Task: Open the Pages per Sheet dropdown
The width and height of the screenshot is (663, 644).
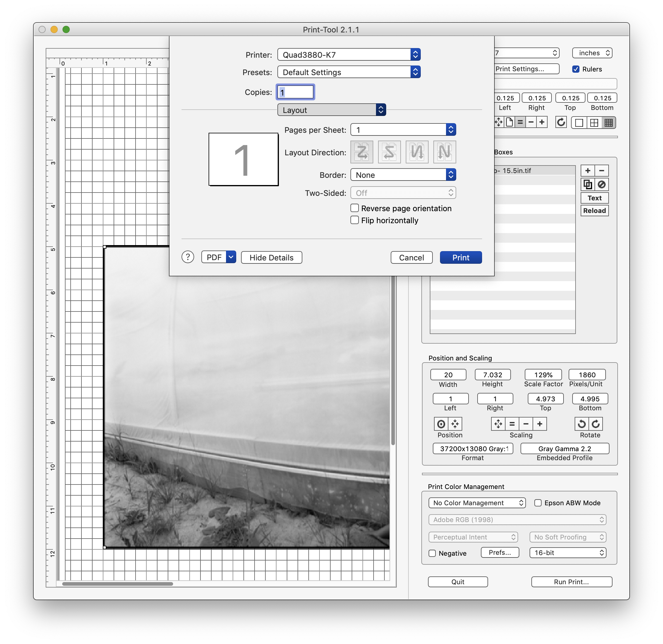Action: click(403, 130)
